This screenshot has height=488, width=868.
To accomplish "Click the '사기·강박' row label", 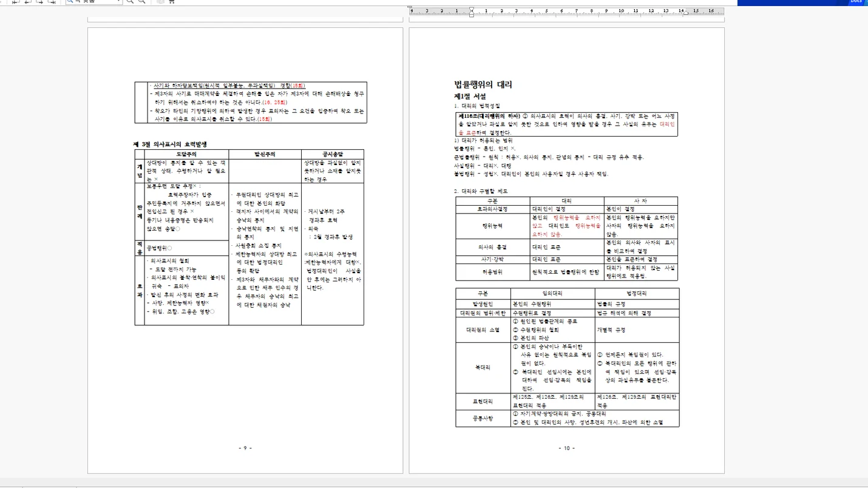I will click(492, 259).
